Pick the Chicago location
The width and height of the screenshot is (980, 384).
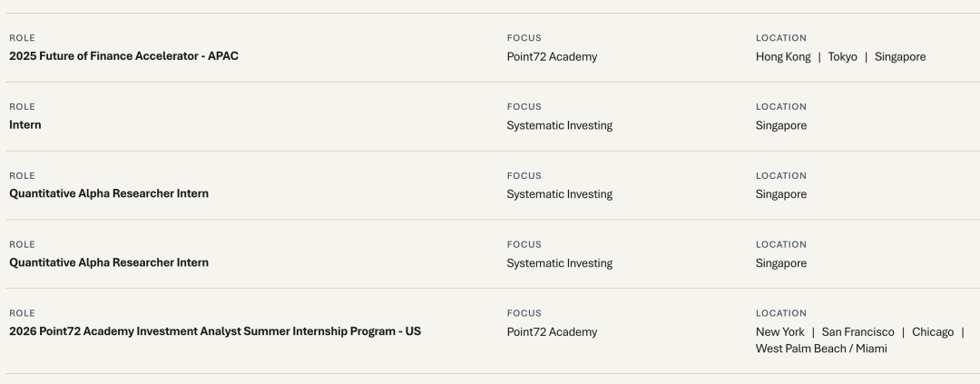(933, 332)
